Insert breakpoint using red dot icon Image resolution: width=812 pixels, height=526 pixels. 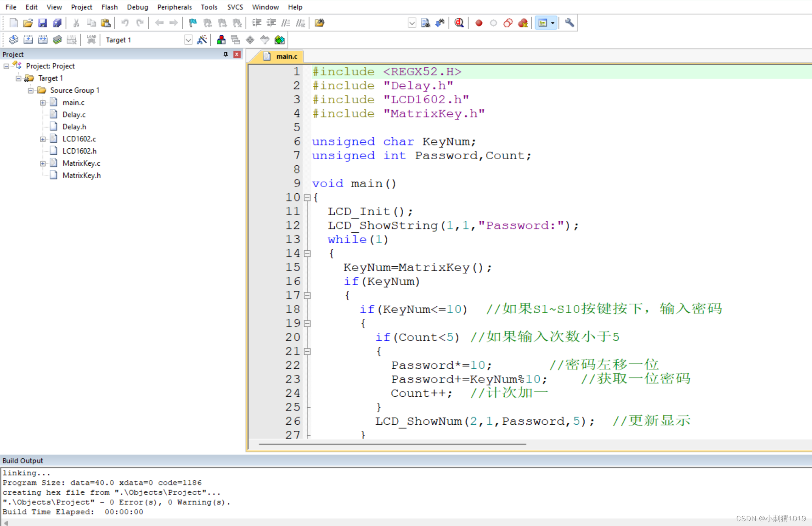[x=479, y=23]
